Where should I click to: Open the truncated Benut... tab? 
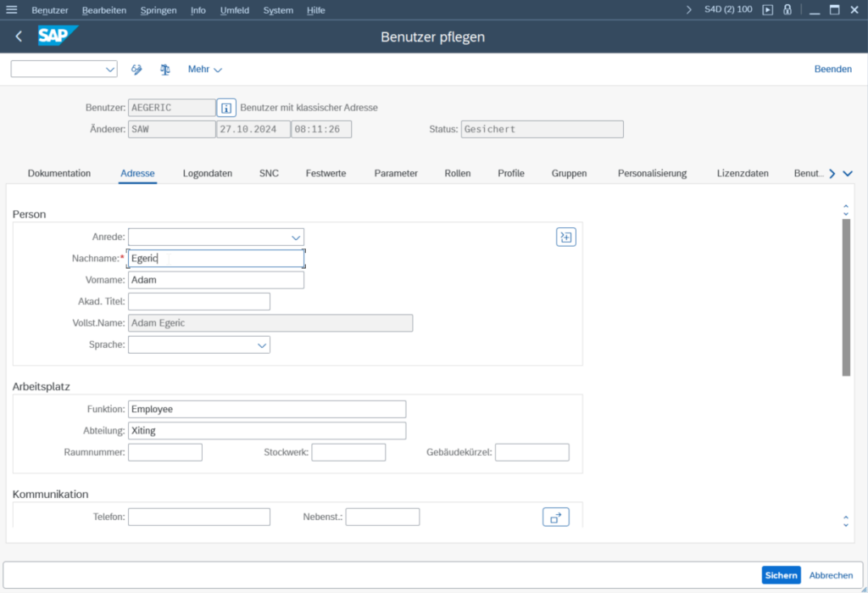click(809, 173)
